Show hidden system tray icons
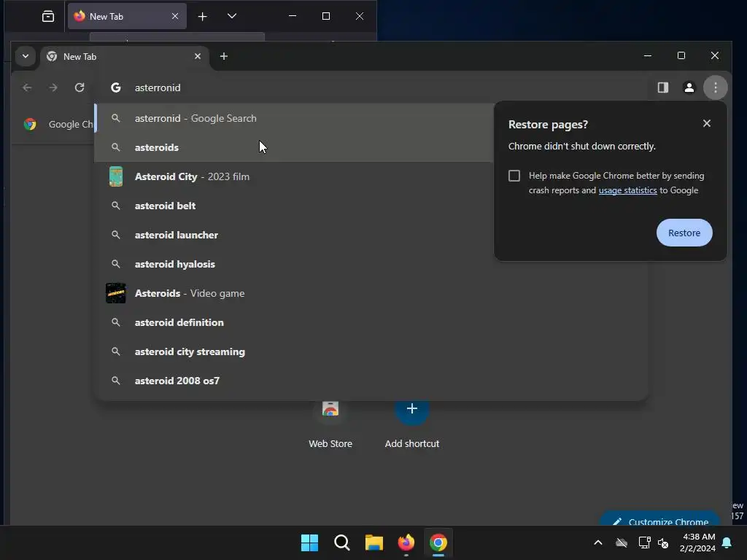 [x=598, y=542]
